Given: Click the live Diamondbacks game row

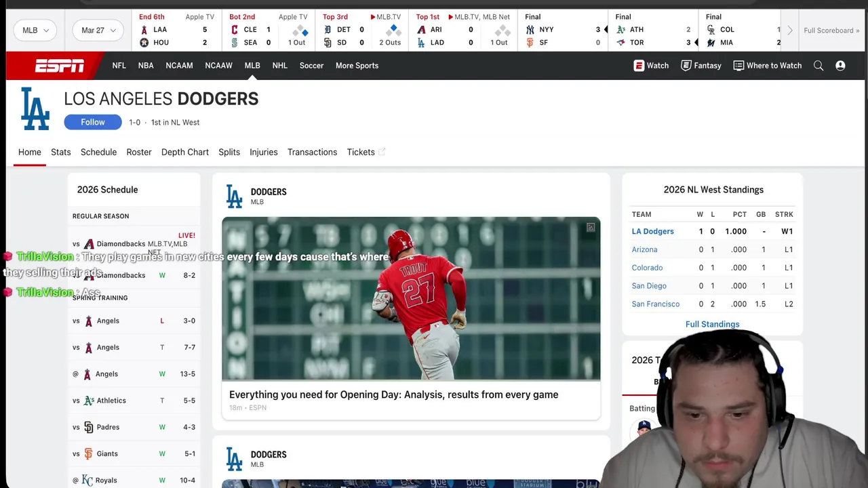Looking at the screenshot, I should click(x=134, y=244).
